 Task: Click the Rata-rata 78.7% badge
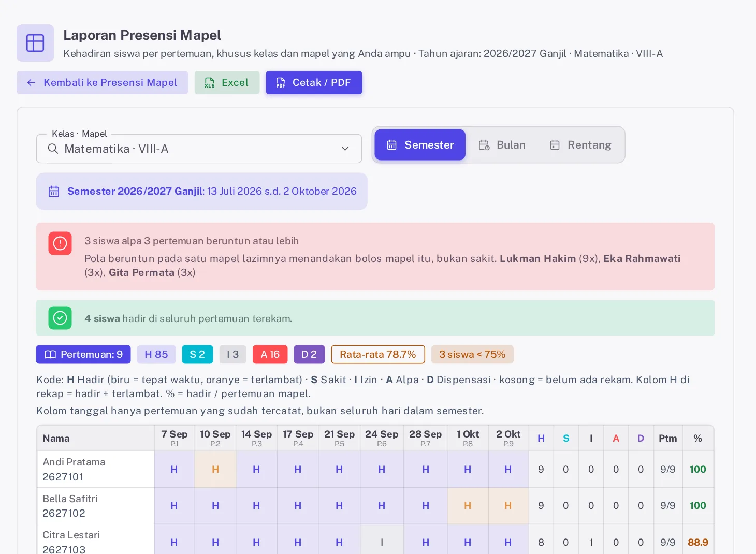378,355
